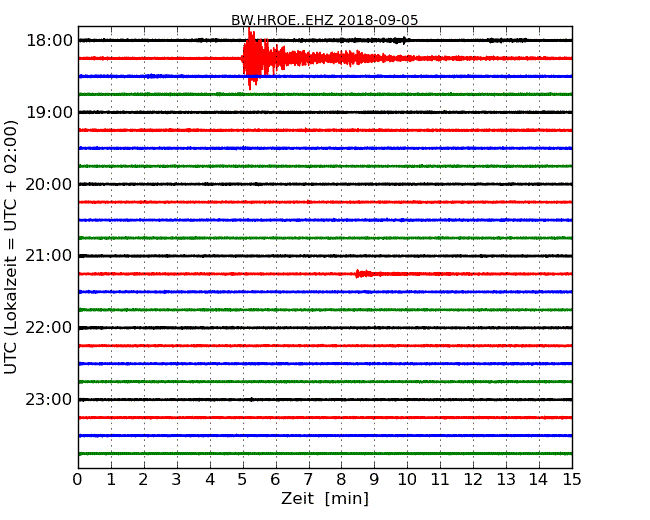
Task: Click the 1 minute tick label
Action: point(111,480)
